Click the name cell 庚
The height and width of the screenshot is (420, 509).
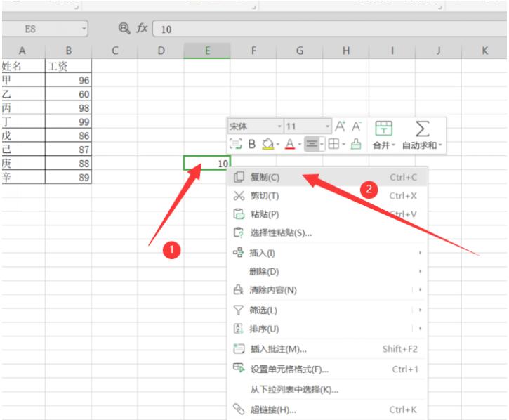tap(23, 163)
